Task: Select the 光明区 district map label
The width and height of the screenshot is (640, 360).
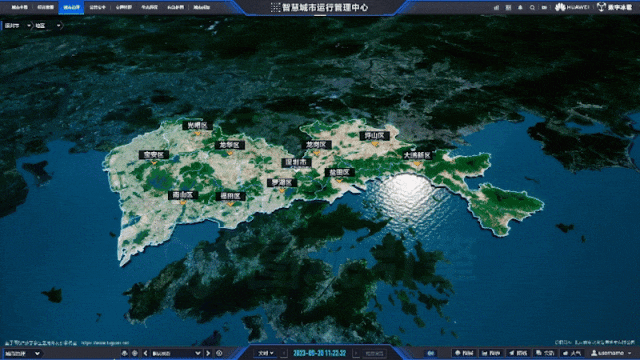Action: tap(197, 125)
